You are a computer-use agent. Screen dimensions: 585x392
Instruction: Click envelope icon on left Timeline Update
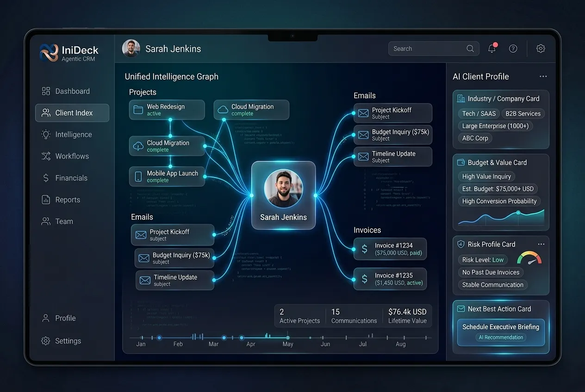pyautogui.click(x=145, y=280)
